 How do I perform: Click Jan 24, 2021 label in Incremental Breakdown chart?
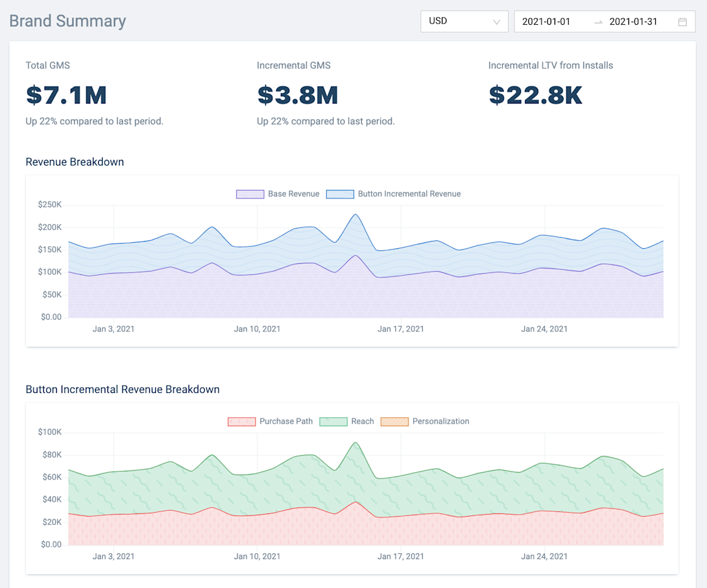tap(544, 557)
